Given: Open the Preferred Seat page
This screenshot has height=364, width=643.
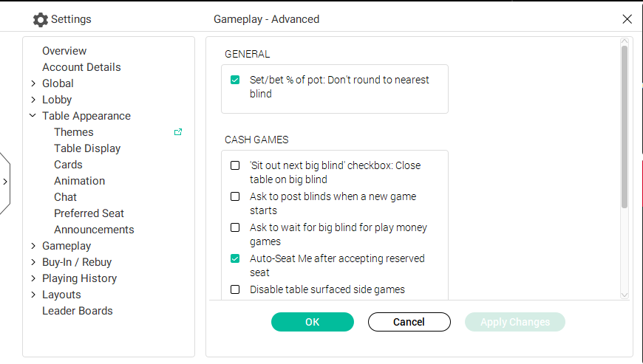Looking at the screenshot, I should [89, 213].
